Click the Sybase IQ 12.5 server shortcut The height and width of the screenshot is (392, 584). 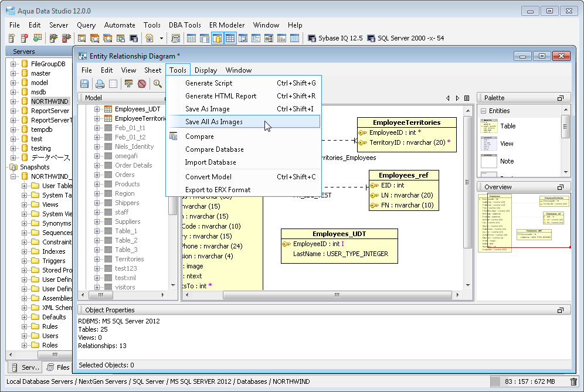point(334,38)
